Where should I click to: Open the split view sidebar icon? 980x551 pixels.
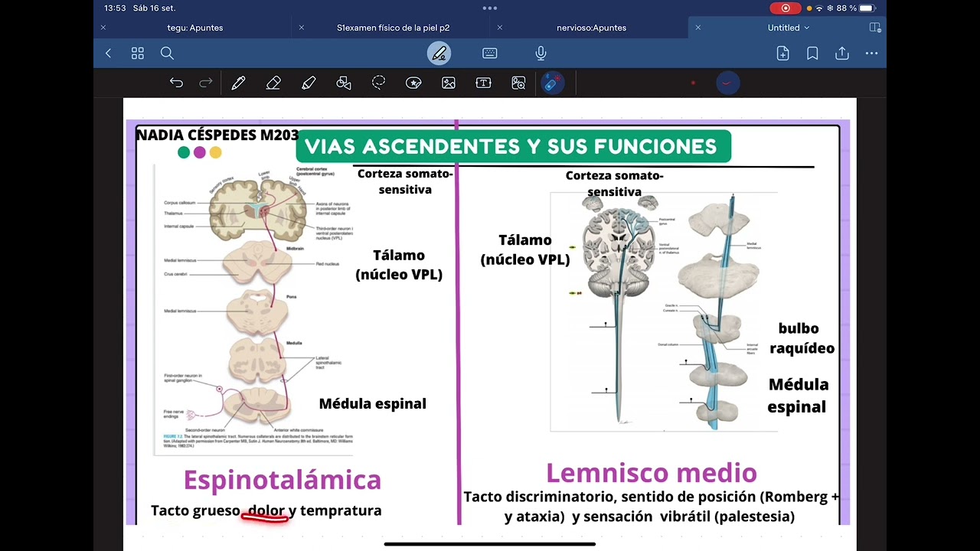tap(875, 28)
